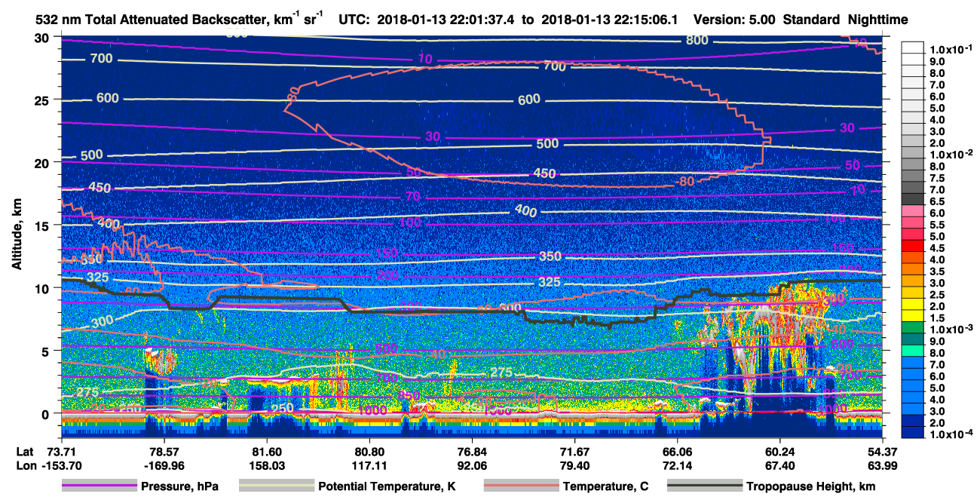The height and width of the screenshot is (503, 980).
Task: Click the latitude value '71.67'
Action: pos(574,452)
